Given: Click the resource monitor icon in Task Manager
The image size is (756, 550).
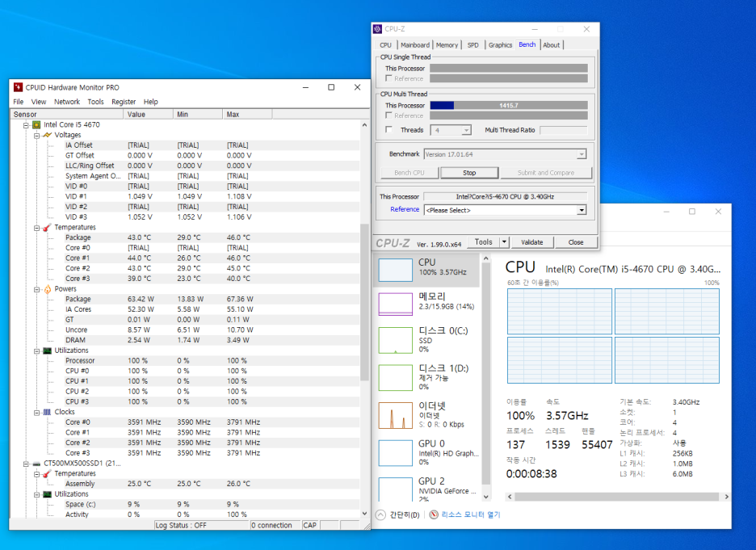Looking at the screenshot, I should click(x=434, y=514).
